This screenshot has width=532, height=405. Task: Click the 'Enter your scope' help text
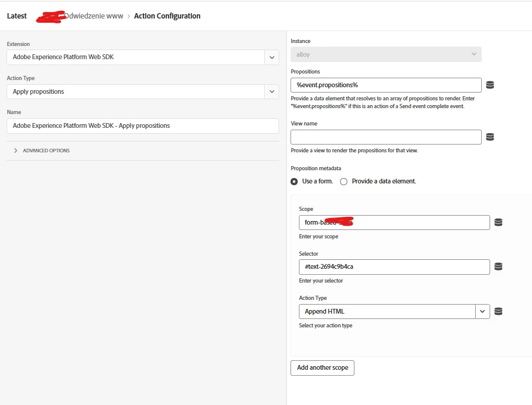(x=319, y=237)
